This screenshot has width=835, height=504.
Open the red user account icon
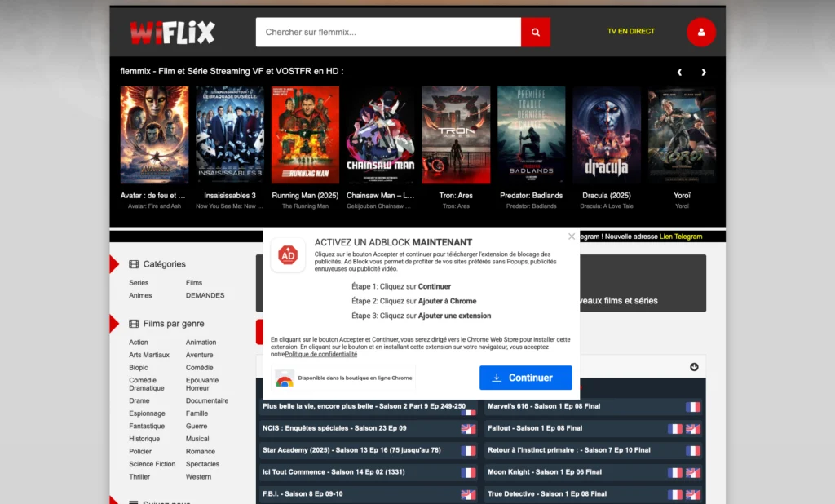pyautogui.click(x=700, y=32)
